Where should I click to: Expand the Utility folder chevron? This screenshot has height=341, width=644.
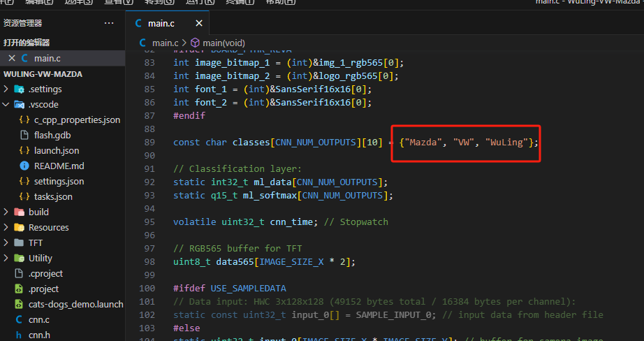coord(6,258)
